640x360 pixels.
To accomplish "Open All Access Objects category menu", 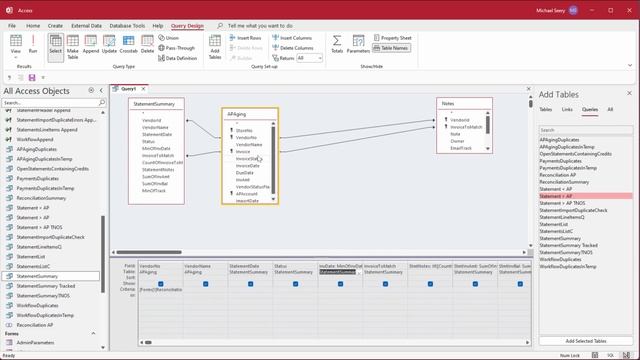I will (x=91, y=90).
